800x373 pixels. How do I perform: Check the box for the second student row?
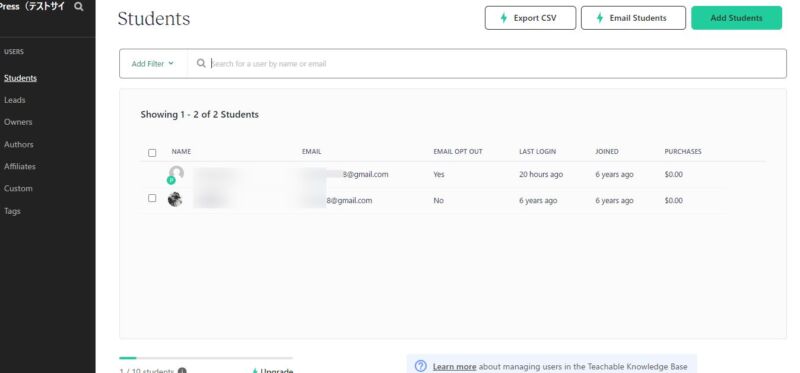152,198
